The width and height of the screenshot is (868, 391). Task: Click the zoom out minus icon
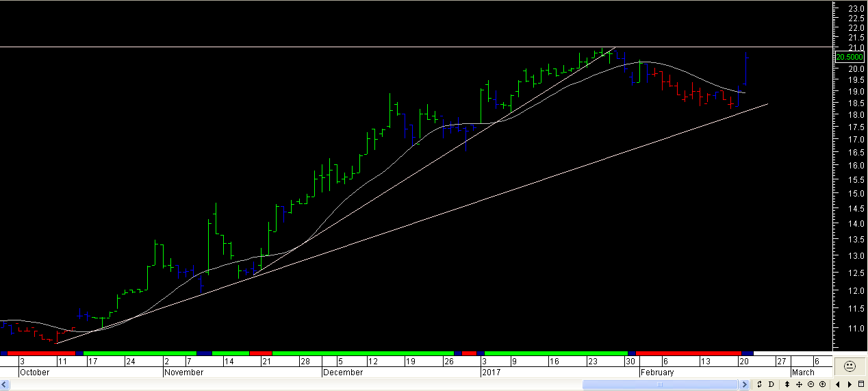(810, 384)
